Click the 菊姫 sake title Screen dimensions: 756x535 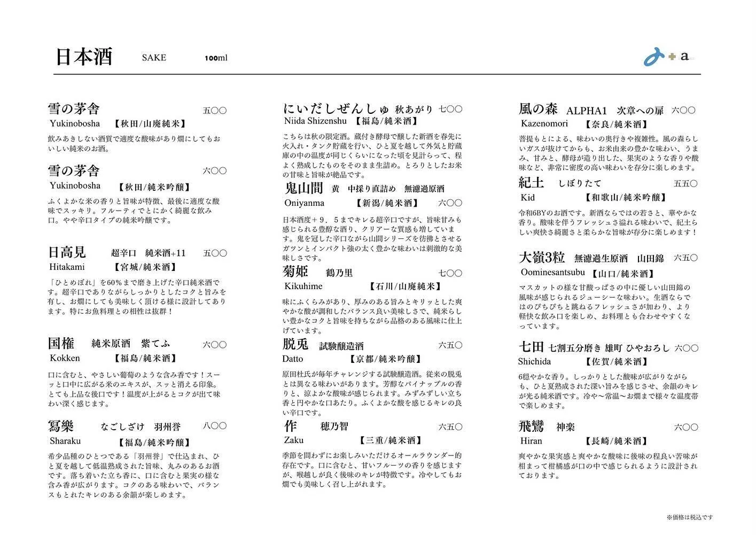295,272
